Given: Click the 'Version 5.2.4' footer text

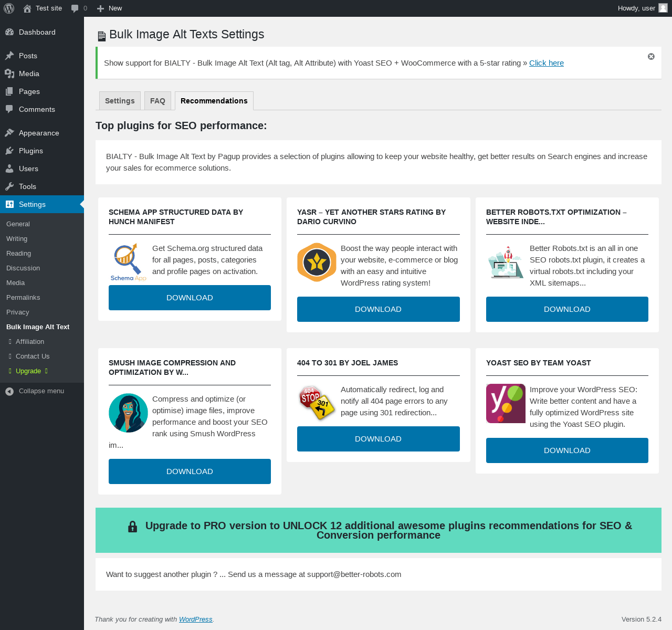Looking at the screenshot, I should [642, 619].
